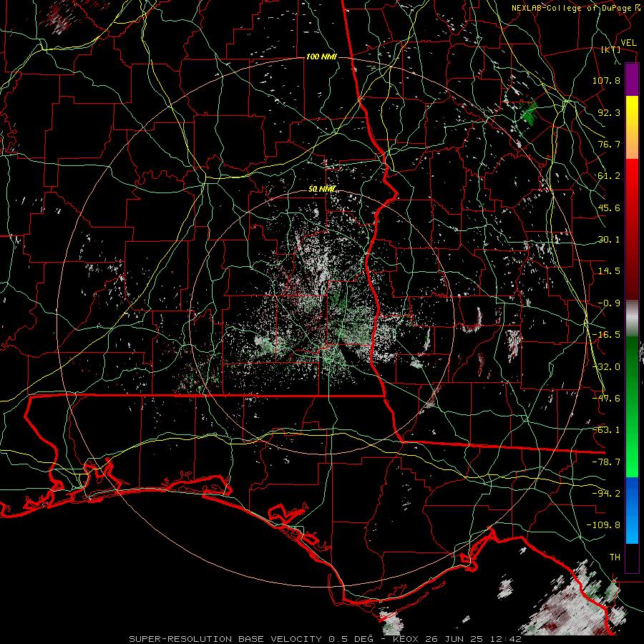Select the 76.7 scale value

coord(609,144)
